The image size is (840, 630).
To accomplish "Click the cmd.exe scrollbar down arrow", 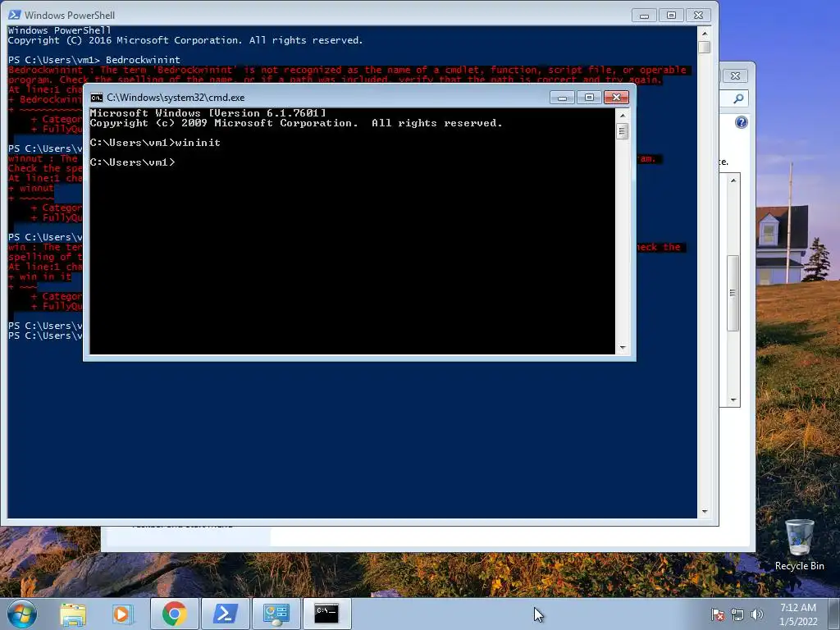I will point(623,348).
